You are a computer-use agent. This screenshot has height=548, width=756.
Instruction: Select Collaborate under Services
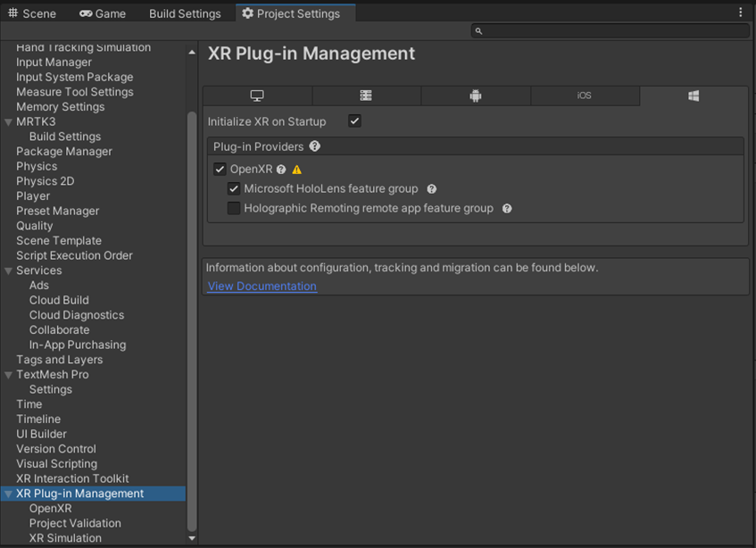click(x=59, y=330)
